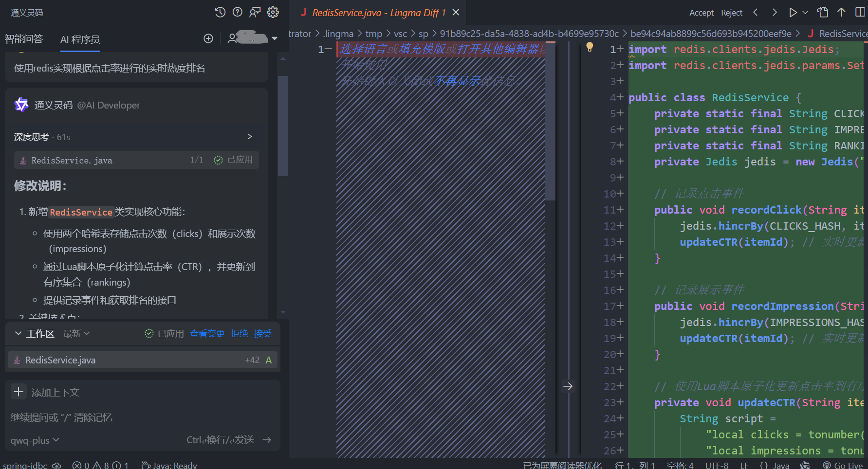
Task: Click the up arrow in editor toolbar
Action: click(841, 12)
